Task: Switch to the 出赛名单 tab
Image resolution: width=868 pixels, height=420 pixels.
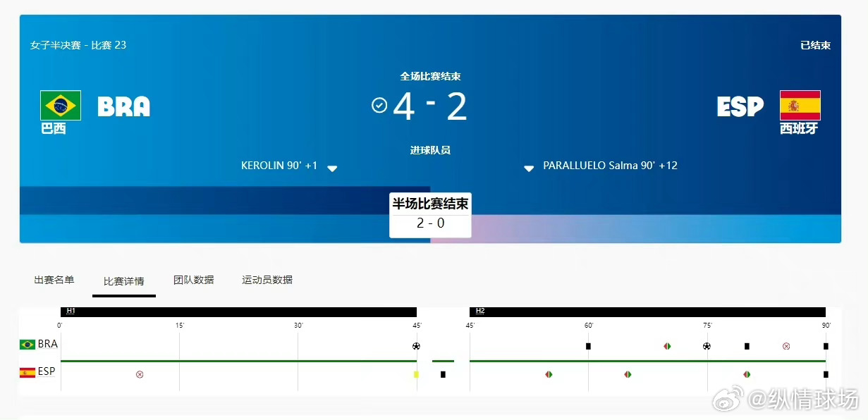Action: (54, 279)
